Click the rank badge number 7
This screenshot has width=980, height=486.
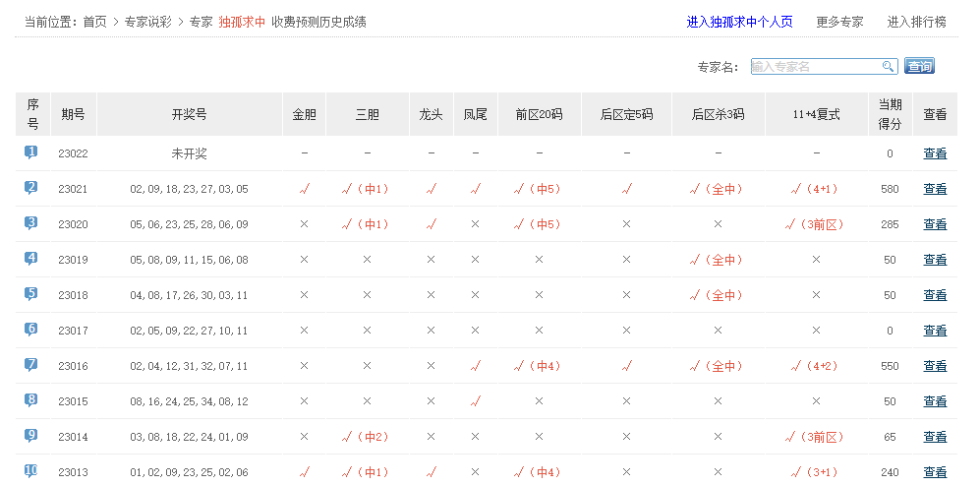pyautogui.click(x=31, y=365)
